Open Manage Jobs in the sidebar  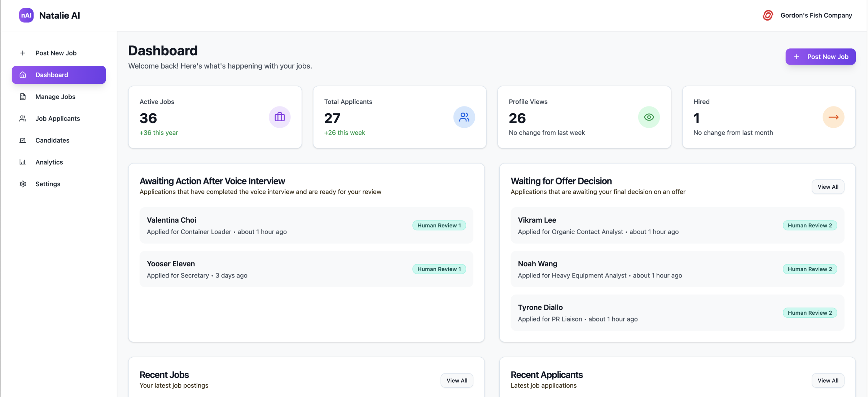tap(55, 97)
